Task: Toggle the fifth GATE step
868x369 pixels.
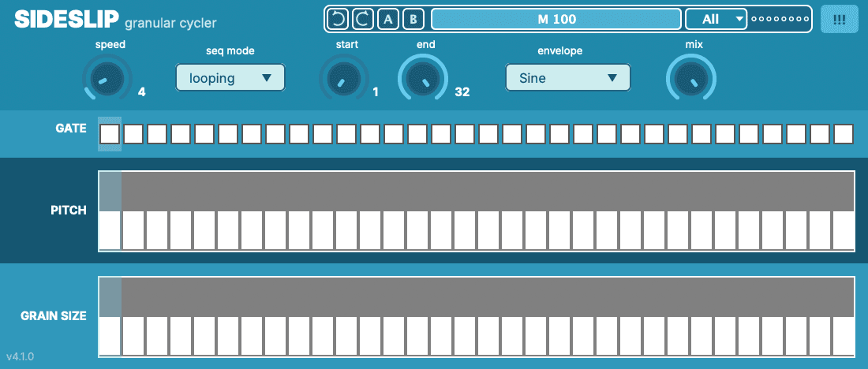Action: click(x=204, y=134)
